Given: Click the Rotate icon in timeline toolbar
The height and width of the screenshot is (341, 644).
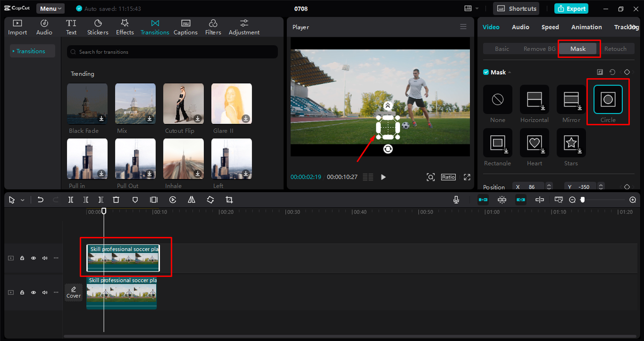Looking at the screenshot, I should pyautogui.click(x=210, y=200).
